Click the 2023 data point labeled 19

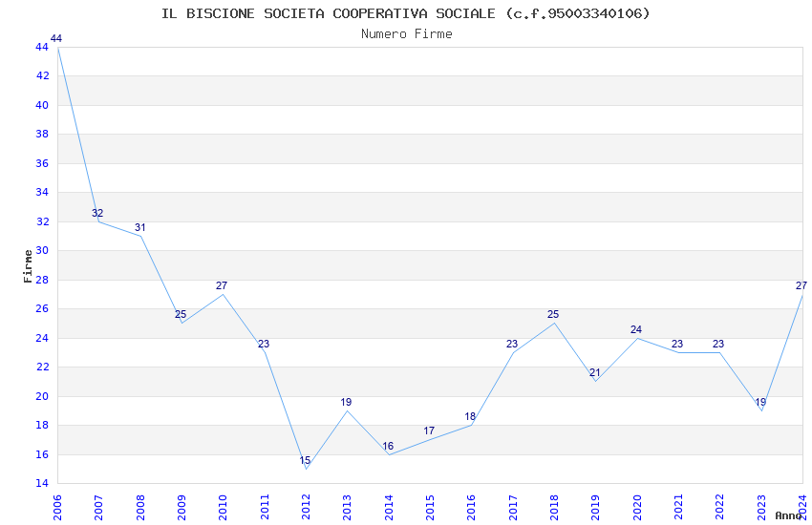tap(760, 402)
